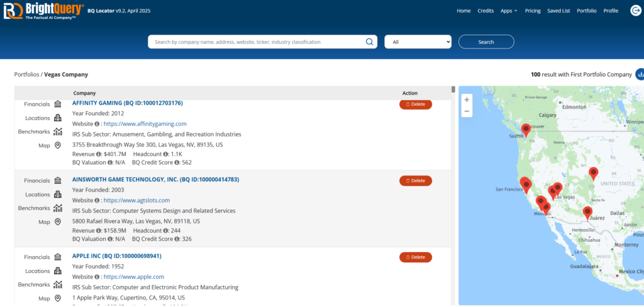Viewport: 644px width, 307px height.
Task: Open Map pin icon for Ainsworth Game Technology
Action: pyautogui.click(x=58, y=221)
